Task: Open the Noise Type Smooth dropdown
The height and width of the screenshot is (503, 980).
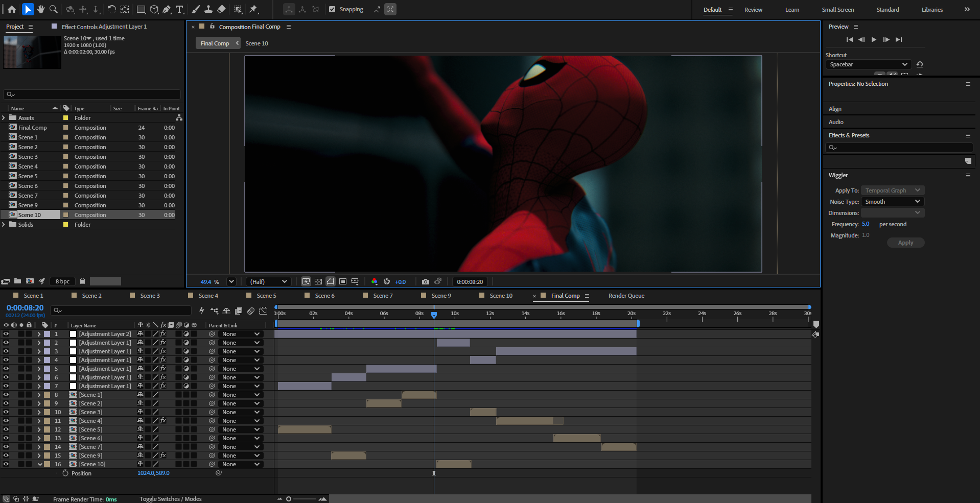Action: pyautogui.click(x=893, y=202)
